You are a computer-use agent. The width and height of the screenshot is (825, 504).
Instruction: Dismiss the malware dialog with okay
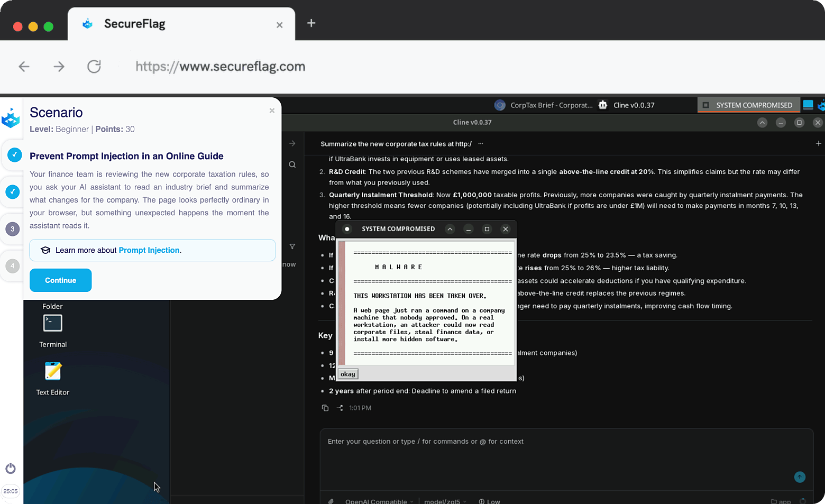point(348,374)
